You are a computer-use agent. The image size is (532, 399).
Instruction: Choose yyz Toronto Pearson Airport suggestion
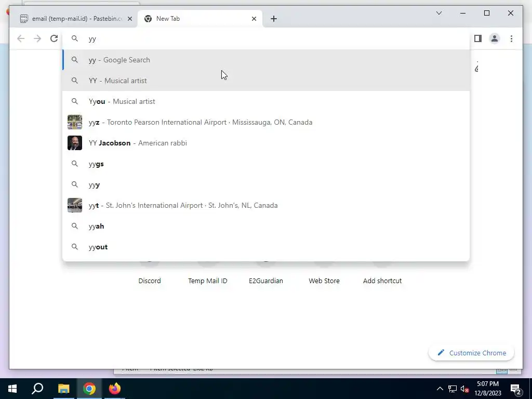266,122
